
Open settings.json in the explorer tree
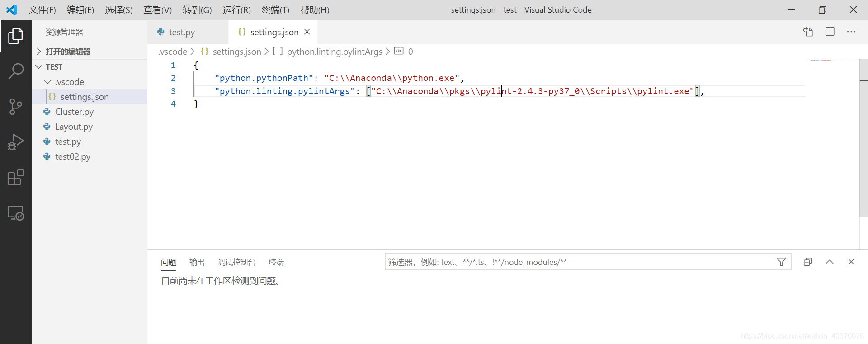pyautogui.click(x=90, y=97)
